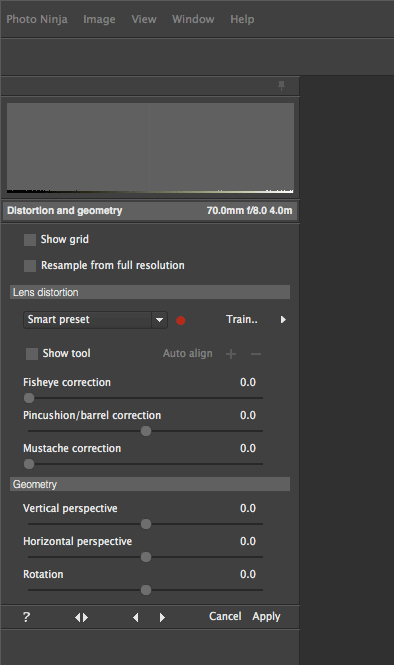394x665 pixels.
Task: Click the Mustache correction slider handle
Action: pyautogui.click(x=29, y=464)
